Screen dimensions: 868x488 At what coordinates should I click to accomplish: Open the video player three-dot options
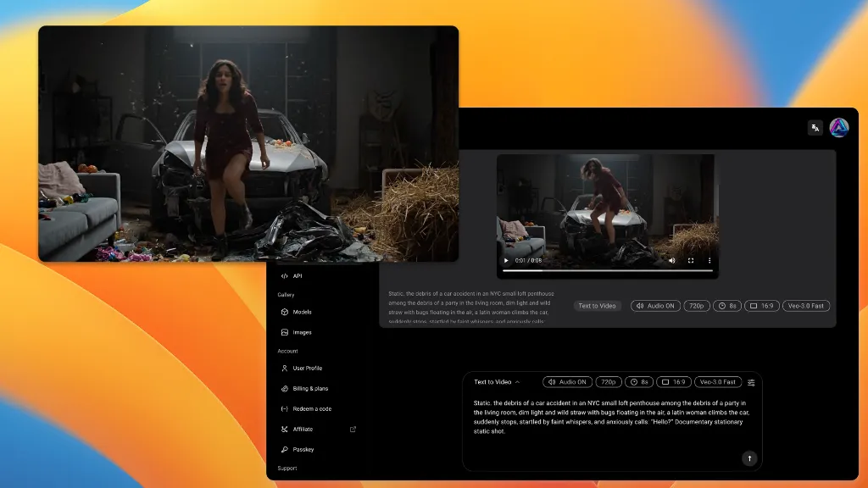click(x=709, y=261)
